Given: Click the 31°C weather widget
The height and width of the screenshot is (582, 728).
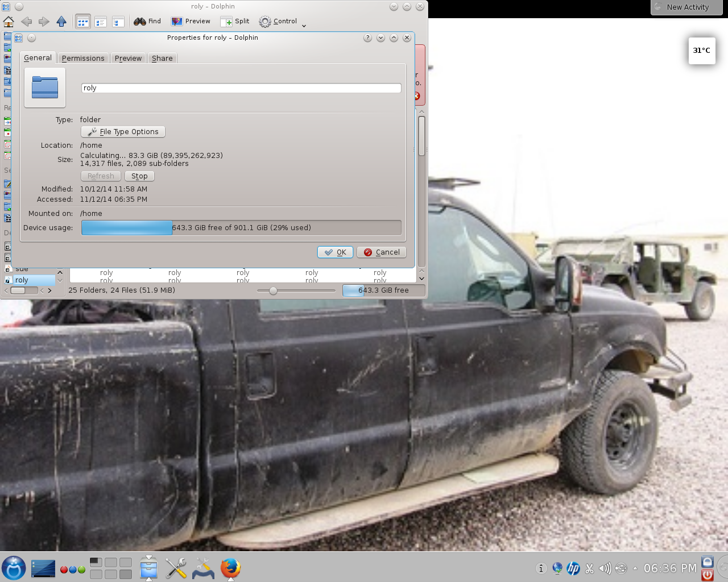Looking at the screenshot, I should (x=702, y=51).
